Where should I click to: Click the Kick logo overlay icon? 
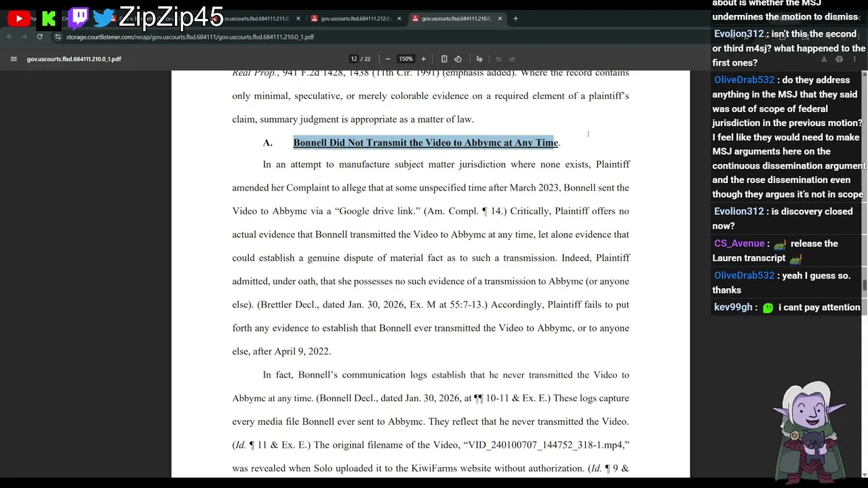tap(49, 19)
